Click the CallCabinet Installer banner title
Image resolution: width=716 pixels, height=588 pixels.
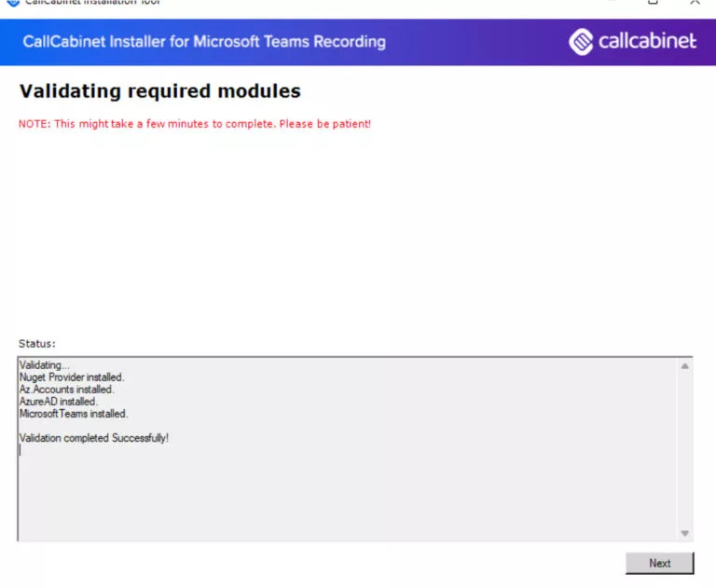204,42
